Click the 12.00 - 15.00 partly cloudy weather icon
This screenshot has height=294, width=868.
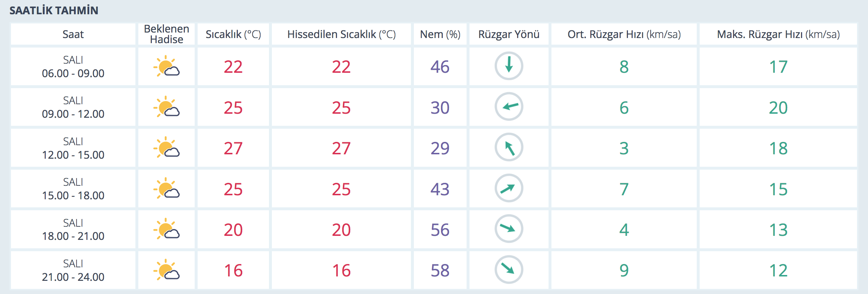click(167, 148)
